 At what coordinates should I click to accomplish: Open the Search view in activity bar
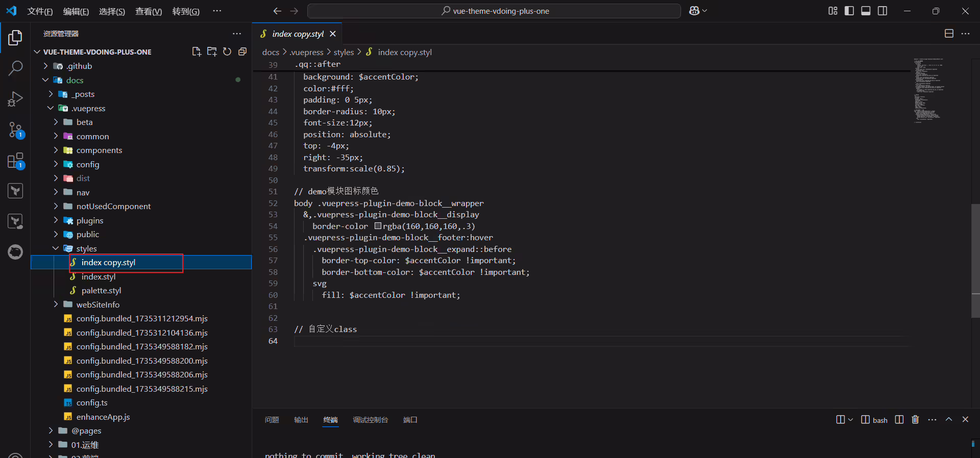15,68
